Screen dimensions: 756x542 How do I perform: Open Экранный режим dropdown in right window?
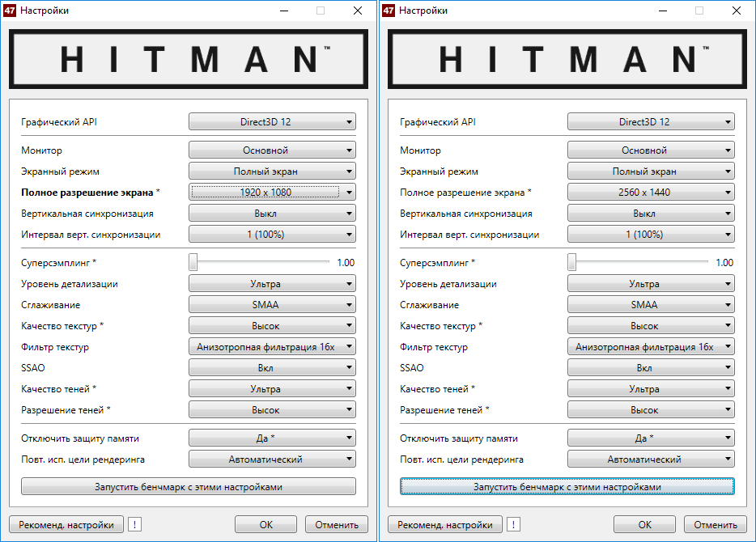[x=652, y=171]
